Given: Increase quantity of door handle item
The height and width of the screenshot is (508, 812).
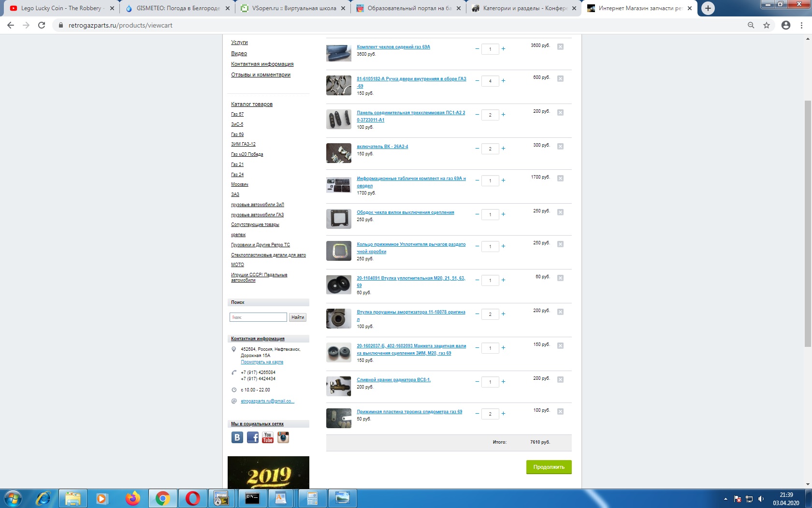Looking at the screenshot, I should 503,81.
